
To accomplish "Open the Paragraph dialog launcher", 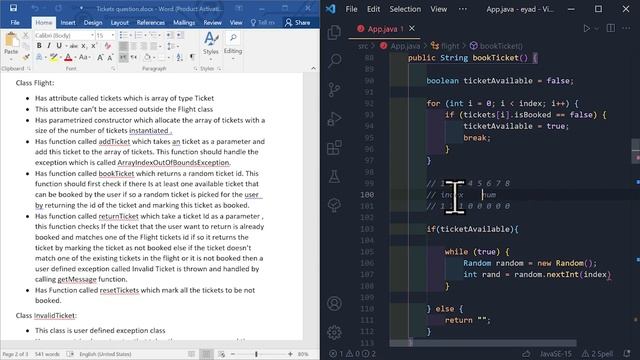I will click(195, 69).
